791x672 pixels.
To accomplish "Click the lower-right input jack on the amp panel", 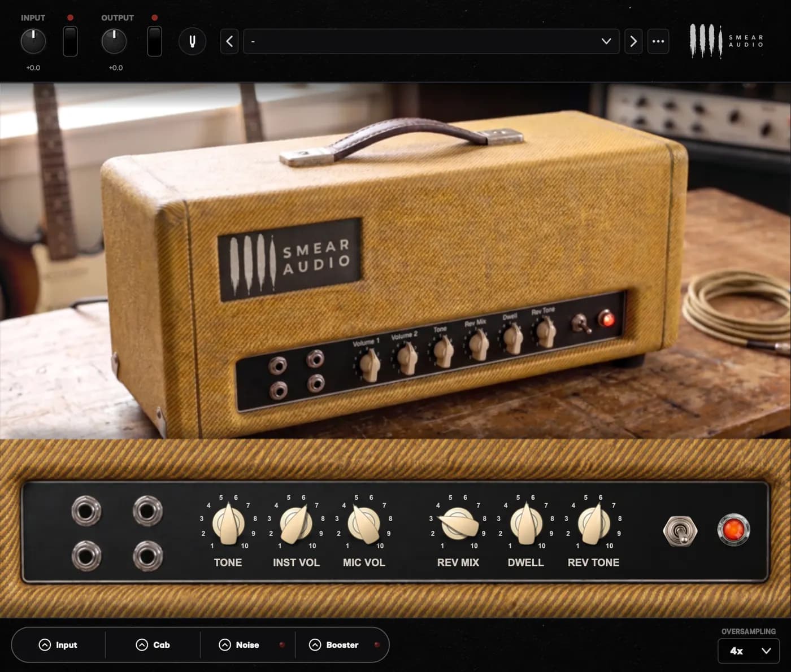I will [147, 556].
